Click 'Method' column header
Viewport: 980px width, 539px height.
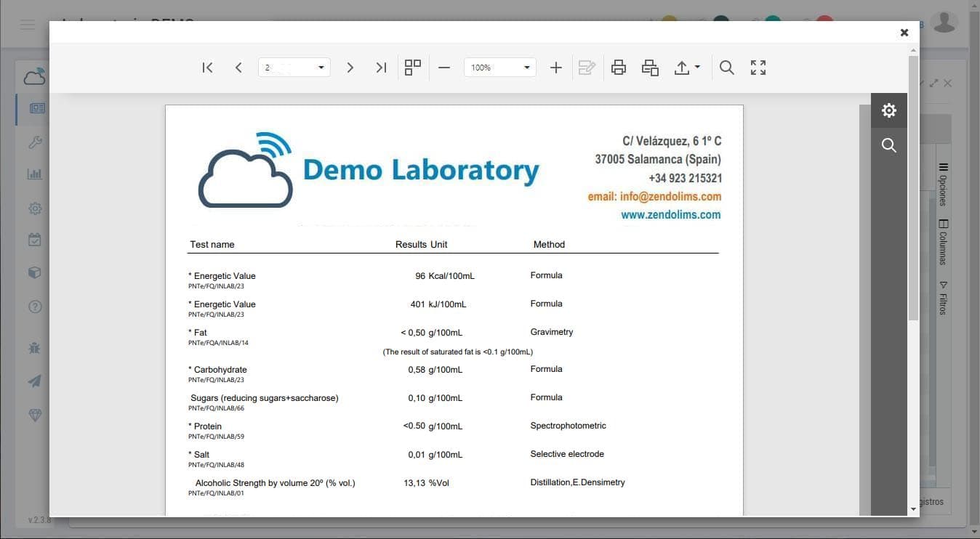click(x=549, y=245)
